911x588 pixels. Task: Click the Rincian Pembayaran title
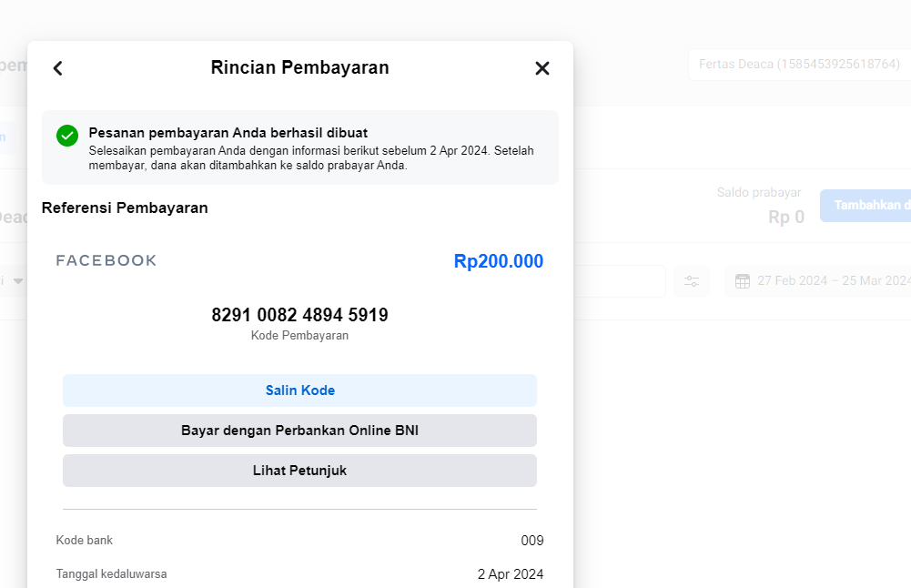(299, 67)
